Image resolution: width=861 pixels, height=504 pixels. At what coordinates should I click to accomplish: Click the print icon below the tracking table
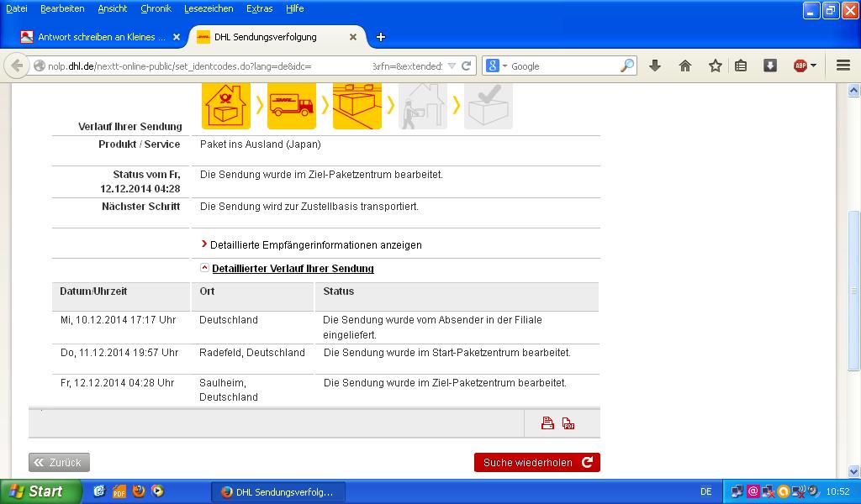click(x=547, y=423)
